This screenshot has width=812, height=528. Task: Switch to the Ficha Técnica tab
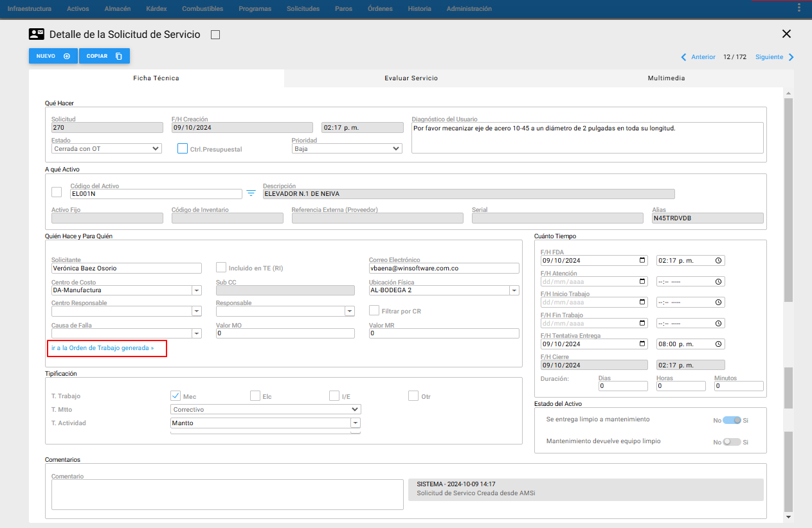tap(156, 78)
